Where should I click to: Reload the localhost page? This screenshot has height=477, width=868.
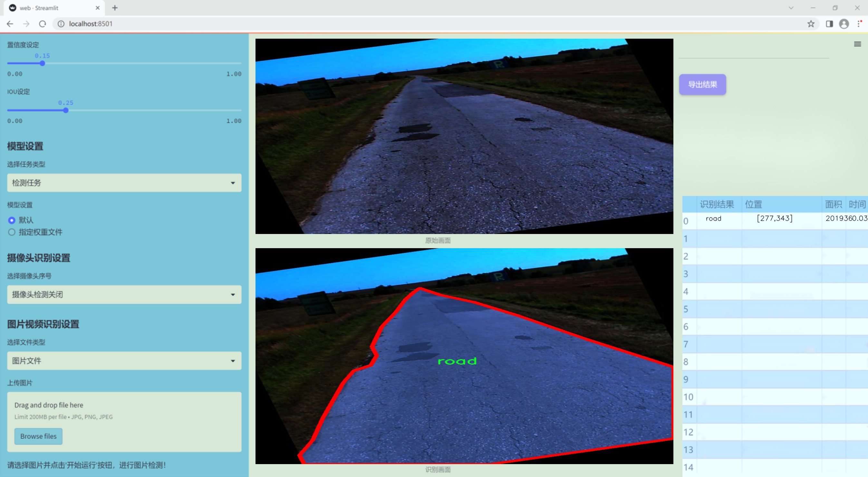click(43, 24)
